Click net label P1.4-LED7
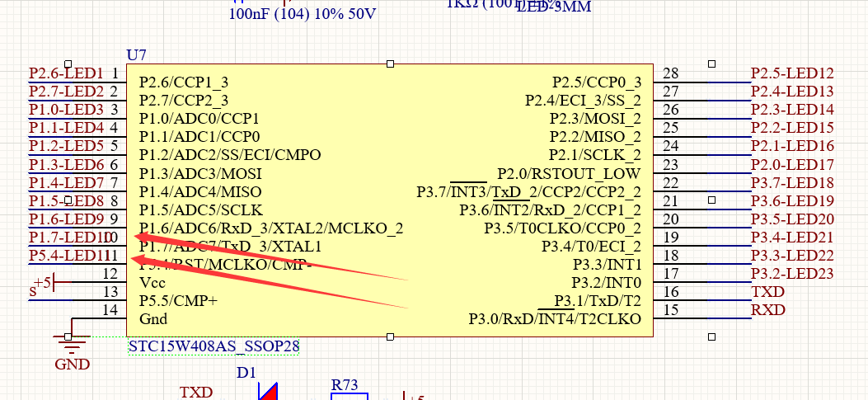This screenshot has height=400, width=868. pyautogui.click(x=67, y=182)
